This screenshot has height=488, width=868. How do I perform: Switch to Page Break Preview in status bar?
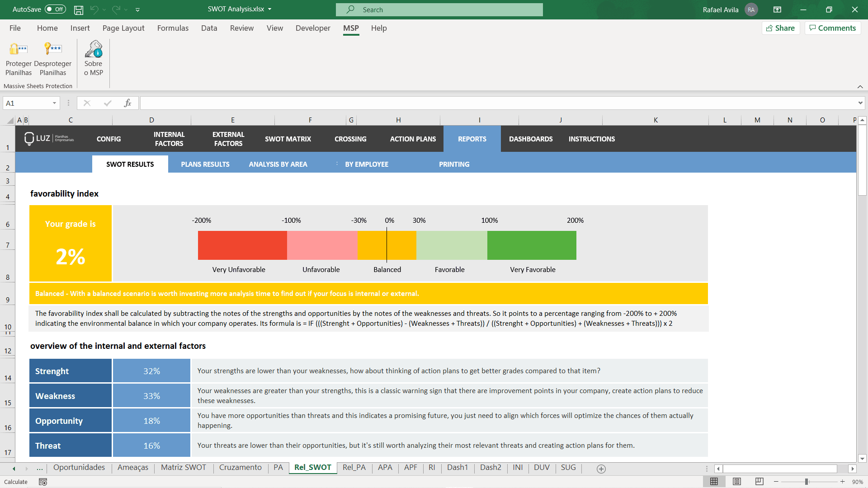pyautogui.click(x=759, y=481)
